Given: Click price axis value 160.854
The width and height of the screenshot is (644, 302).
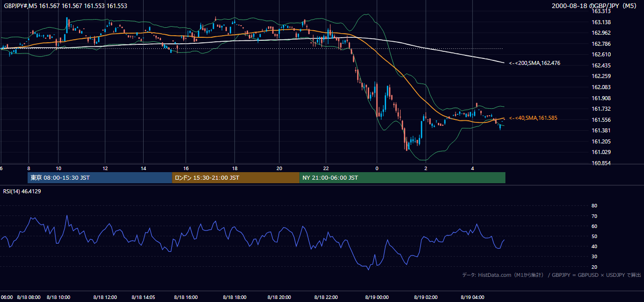Looking at the screenshot, I should point(601,163).
